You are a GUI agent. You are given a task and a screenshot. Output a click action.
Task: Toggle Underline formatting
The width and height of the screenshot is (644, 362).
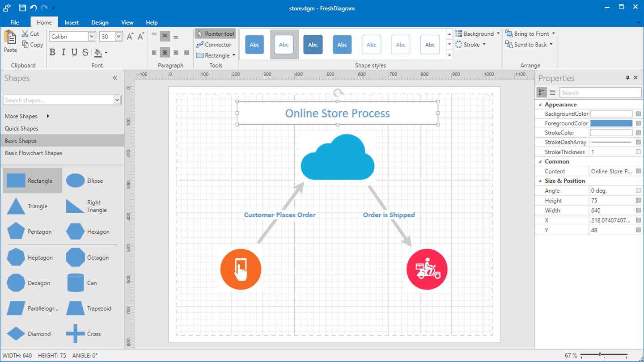pyautogui.click(x=74, y=52)
